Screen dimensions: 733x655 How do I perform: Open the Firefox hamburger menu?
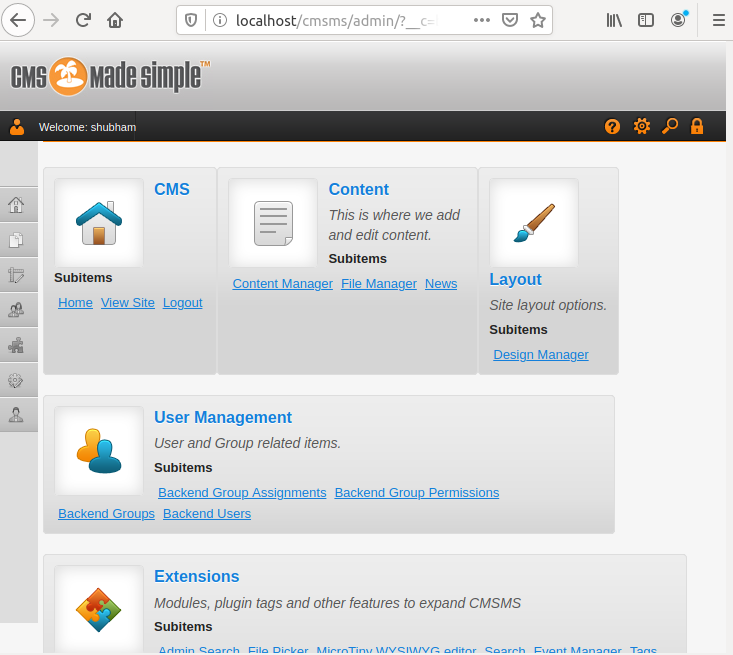[x=719, y=20]
